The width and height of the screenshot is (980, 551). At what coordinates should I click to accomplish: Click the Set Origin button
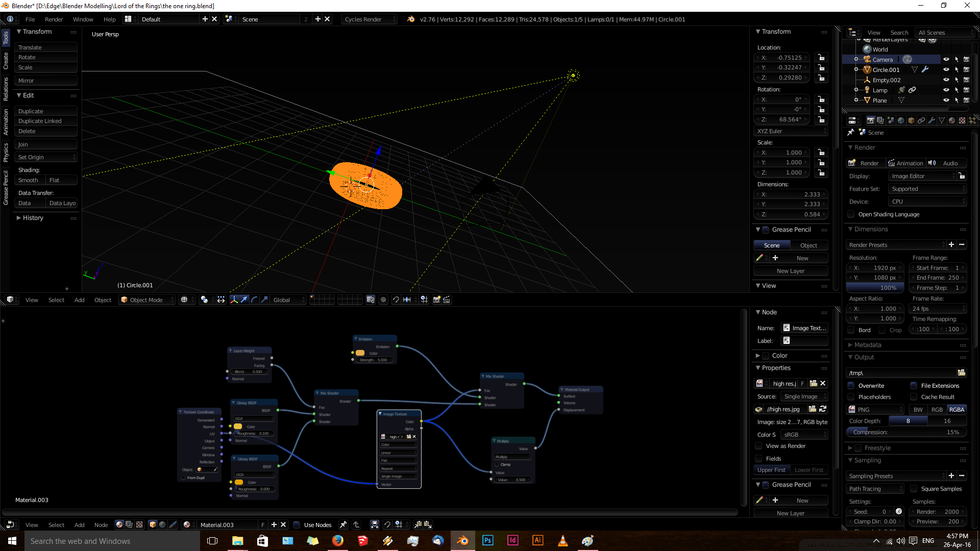tap(45, 157)
